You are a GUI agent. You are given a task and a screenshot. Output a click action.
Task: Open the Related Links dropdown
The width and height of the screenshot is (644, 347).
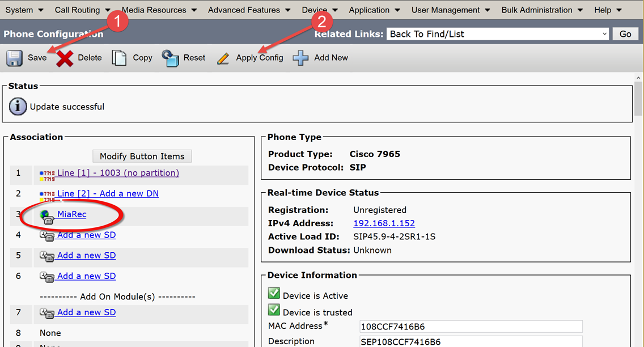[x=498, y=34]
